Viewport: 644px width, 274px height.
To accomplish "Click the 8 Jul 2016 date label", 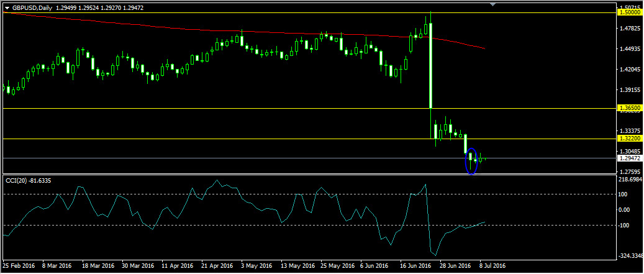I will pos(491,266).
